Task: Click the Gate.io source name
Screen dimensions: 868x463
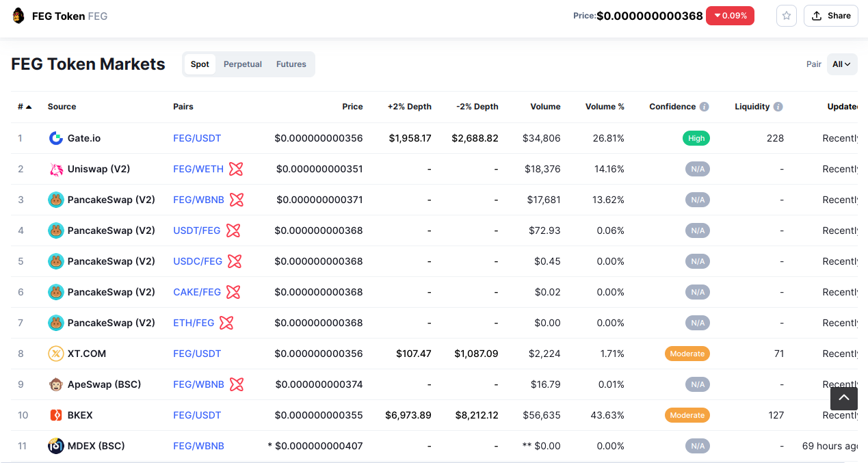Action: click(84, 138)
